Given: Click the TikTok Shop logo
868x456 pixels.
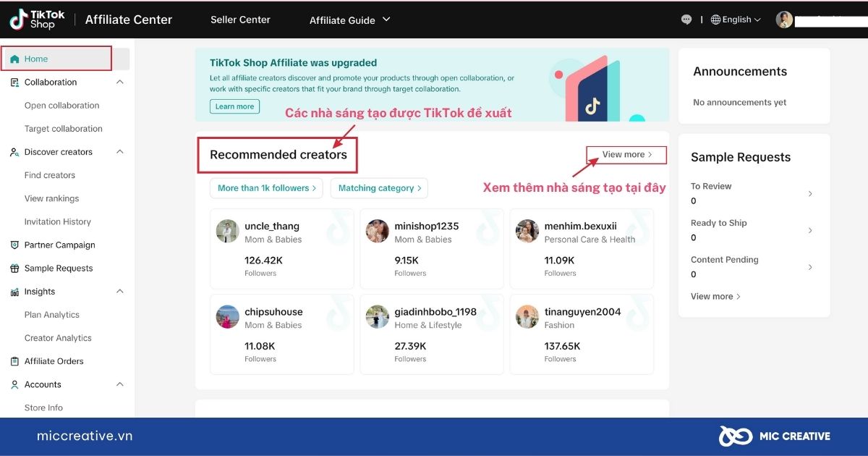Looking at the screenshot, I should click(x=37, y=20).
